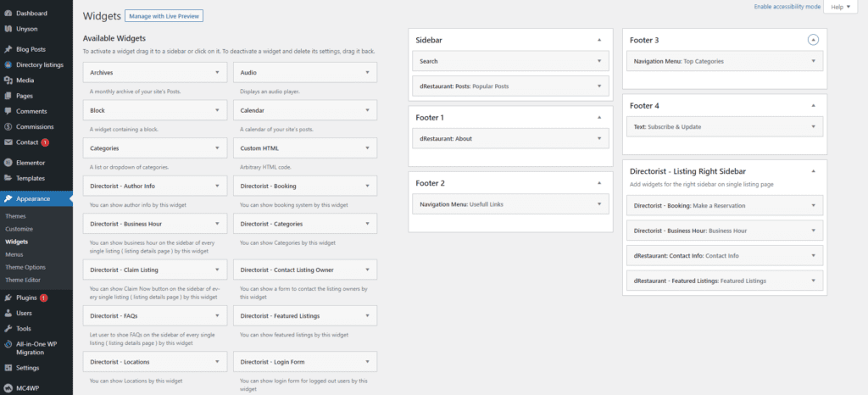Open Media via its sidebar icon
This screenshot has height=395, width=868.
coord(8,81)
